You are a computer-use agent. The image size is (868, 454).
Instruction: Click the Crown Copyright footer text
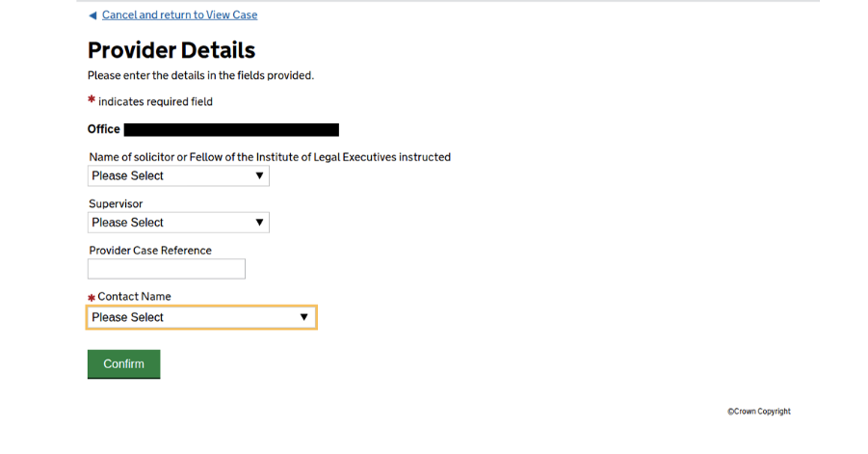coord(758,412)
